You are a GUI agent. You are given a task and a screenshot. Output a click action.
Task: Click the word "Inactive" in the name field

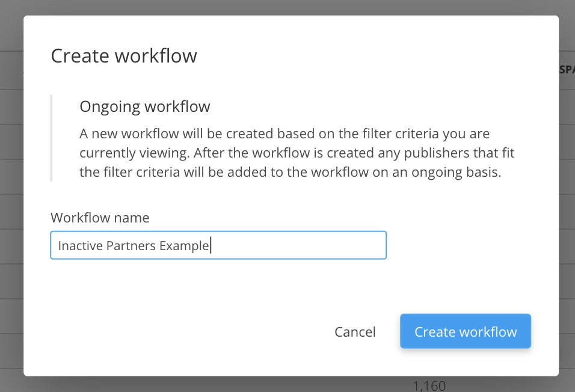(78, 246)
